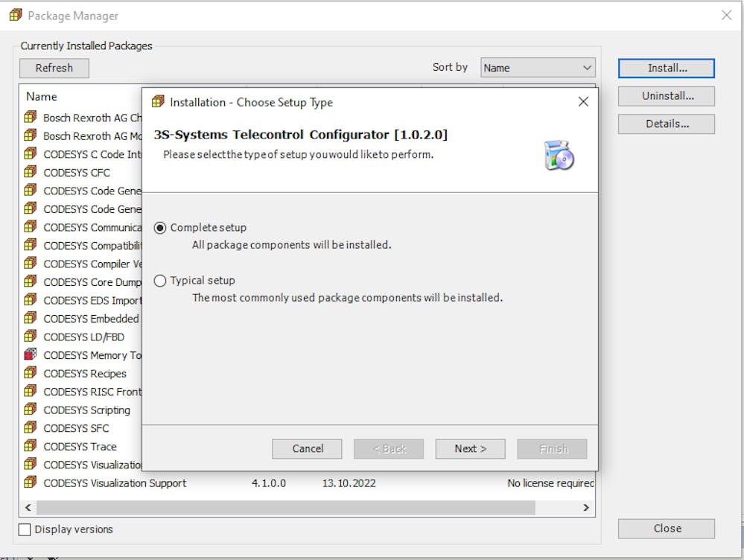Click the Uninstall... button

point(667,96)
